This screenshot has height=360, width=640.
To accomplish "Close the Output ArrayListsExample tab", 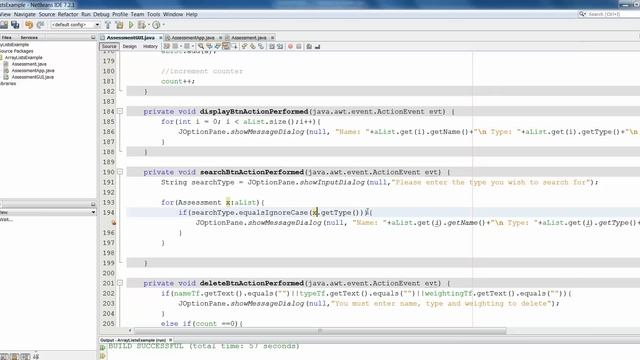I will (x=171, y=340).
